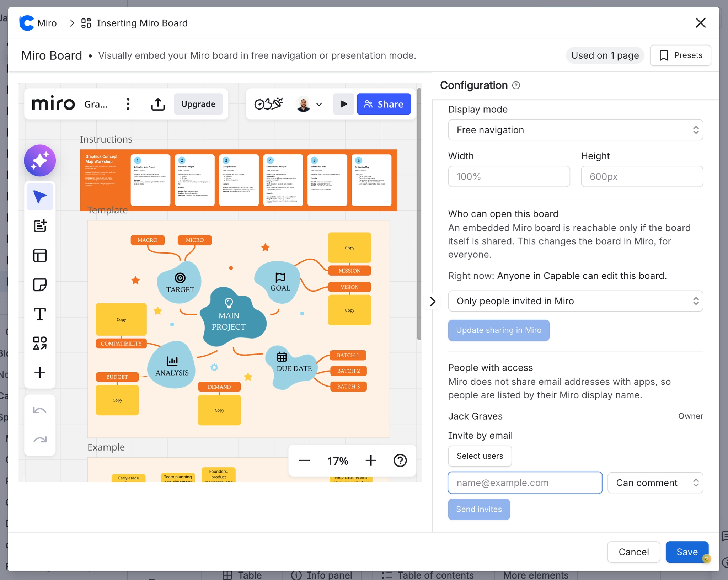
Task: Save the Miro Board macro
Action: [687, 552]
